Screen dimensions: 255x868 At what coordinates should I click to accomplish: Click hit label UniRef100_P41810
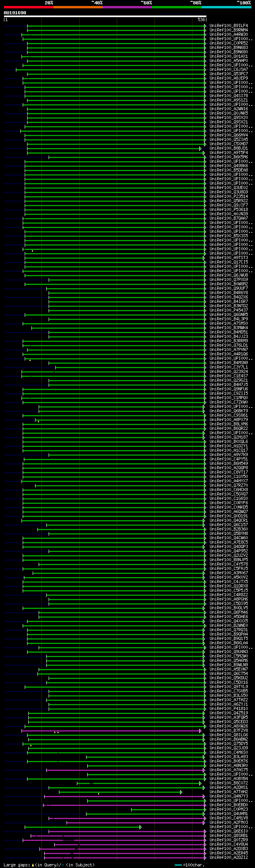point(229,708)
